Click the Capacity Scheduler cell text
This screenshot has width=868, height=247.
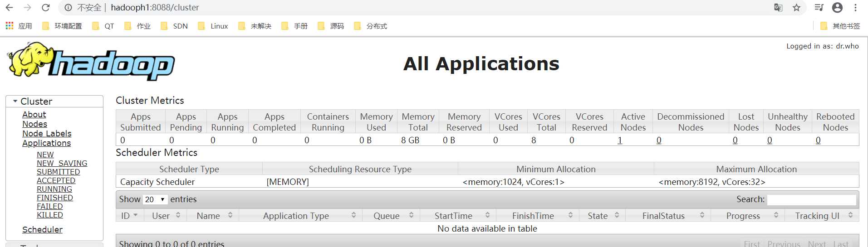157,182
